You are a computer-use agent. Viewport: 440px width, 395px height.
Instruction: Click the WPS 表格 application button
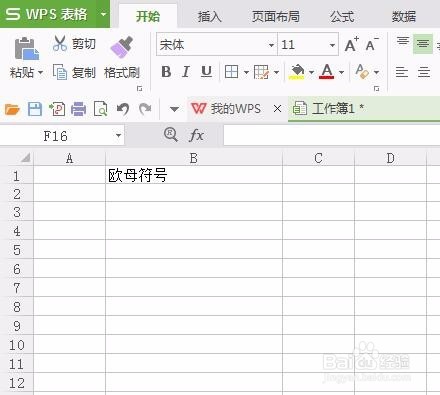coord(48,14)
